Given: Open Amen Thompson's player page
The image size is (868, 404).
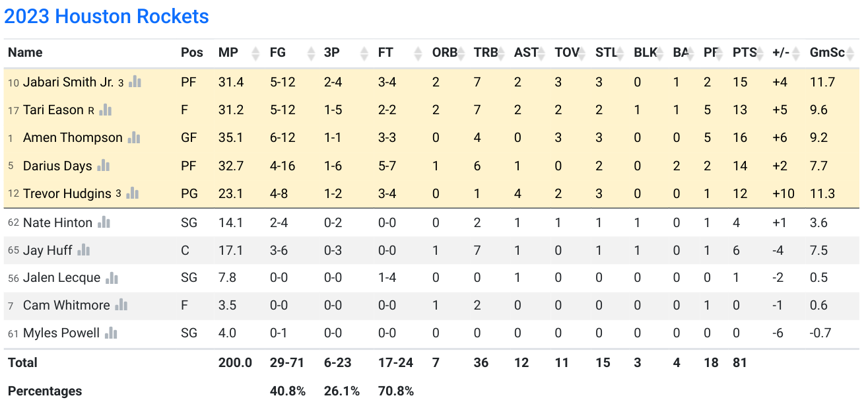Looking at the screenshot, I should tap(73, 137).
